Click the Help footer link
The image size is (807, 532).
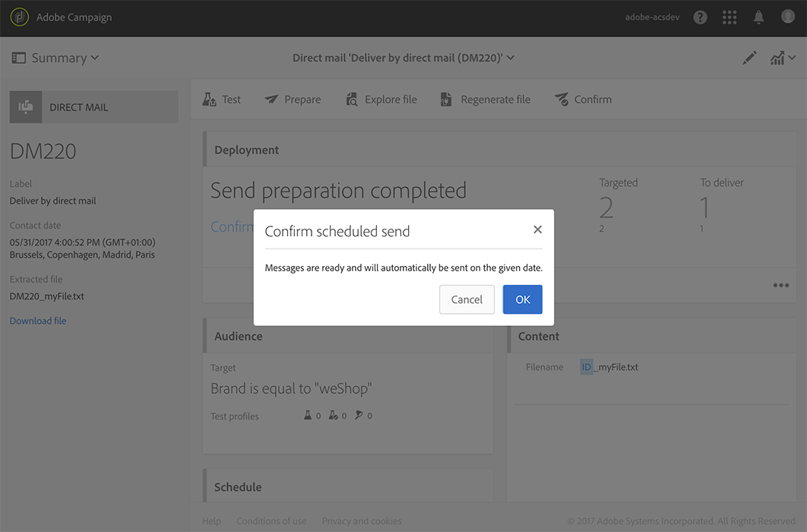tap(211, 521)
